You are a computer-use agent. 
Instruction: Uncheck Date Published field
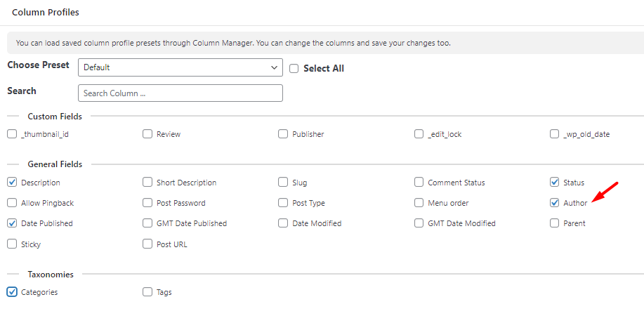pos(12,223)
